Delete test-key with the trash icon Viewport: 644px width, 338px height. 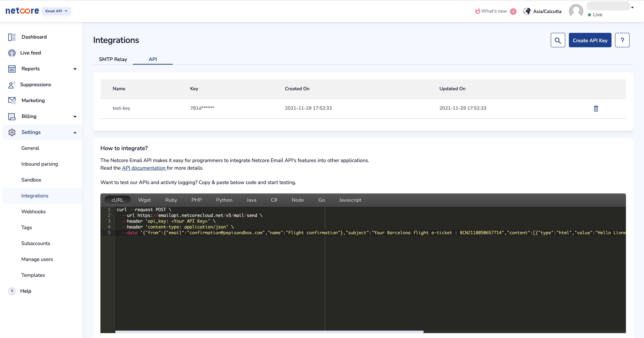click(596, 108)
